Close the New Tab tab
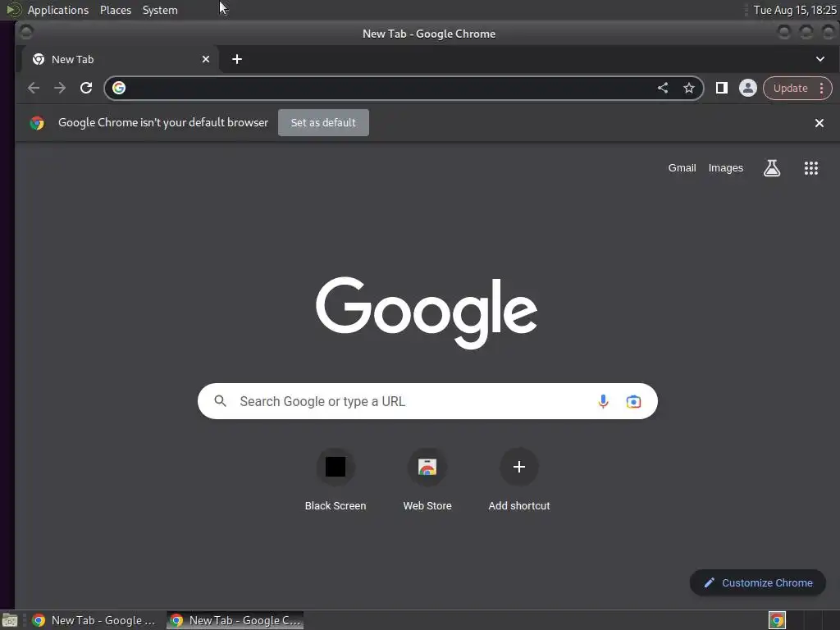840x630 pixels. pyautogui.click(x=206, y=59)
